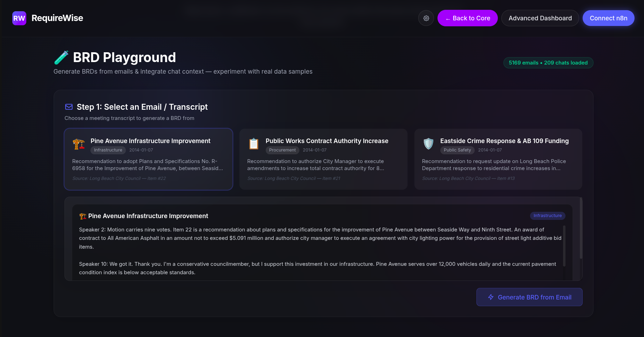The height and width of the screenshot is (337, 644).
Task: Click the envelope icon next to Step 1
Action: (69, 107)
